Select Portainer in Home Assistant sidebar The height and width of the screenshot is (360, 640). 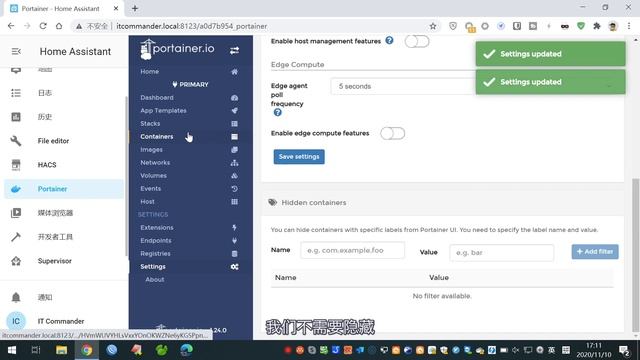[x=63, y=189]
